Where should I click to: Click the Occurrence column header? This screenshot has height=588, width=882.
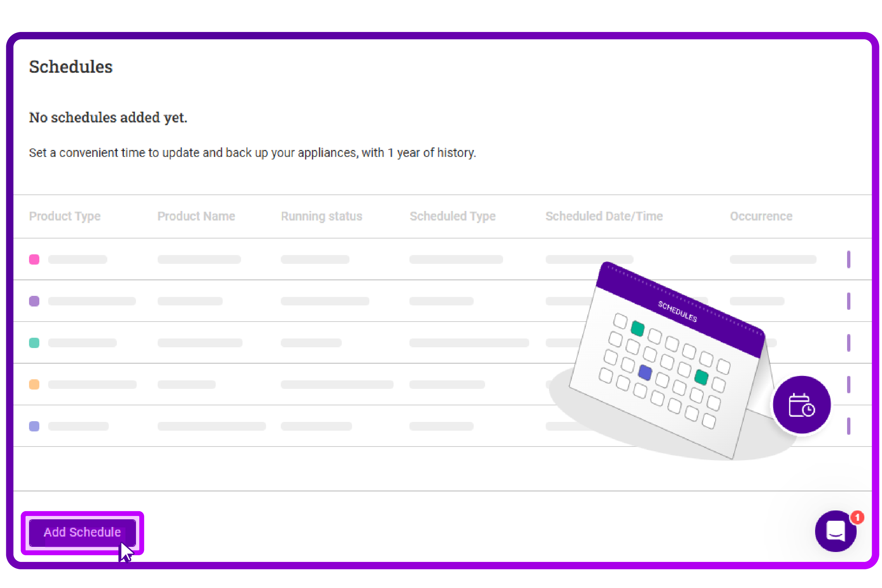(x=761, y=216)
